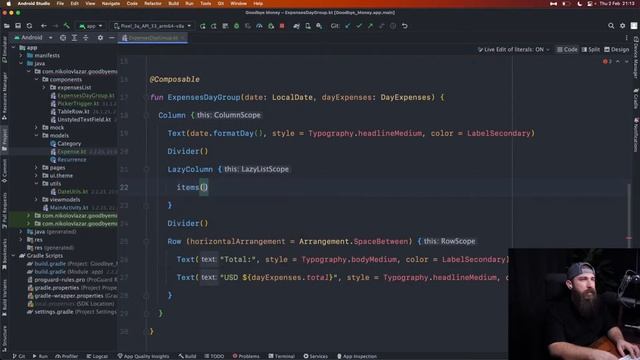The height and width of the screenshot is (360, 640).
Task: Open the Problems tool window
Action: click(246, 356)
